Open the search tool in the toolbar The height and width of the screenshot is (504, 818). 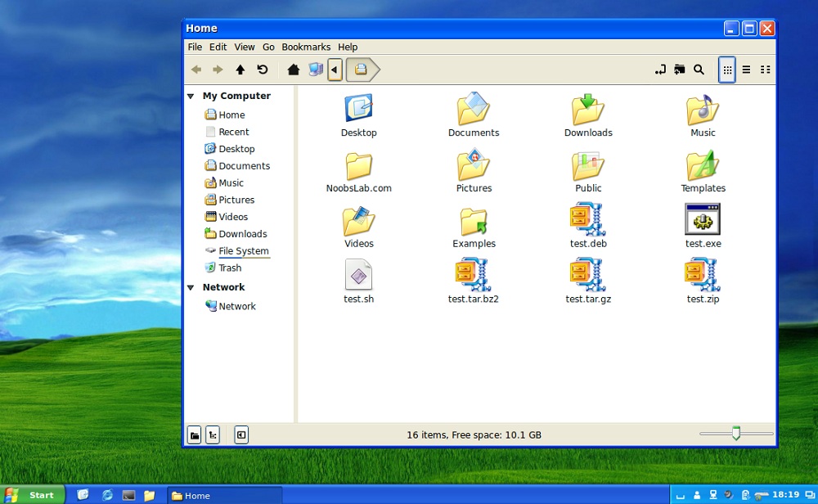pyautogui.click(x=699, y=70)
